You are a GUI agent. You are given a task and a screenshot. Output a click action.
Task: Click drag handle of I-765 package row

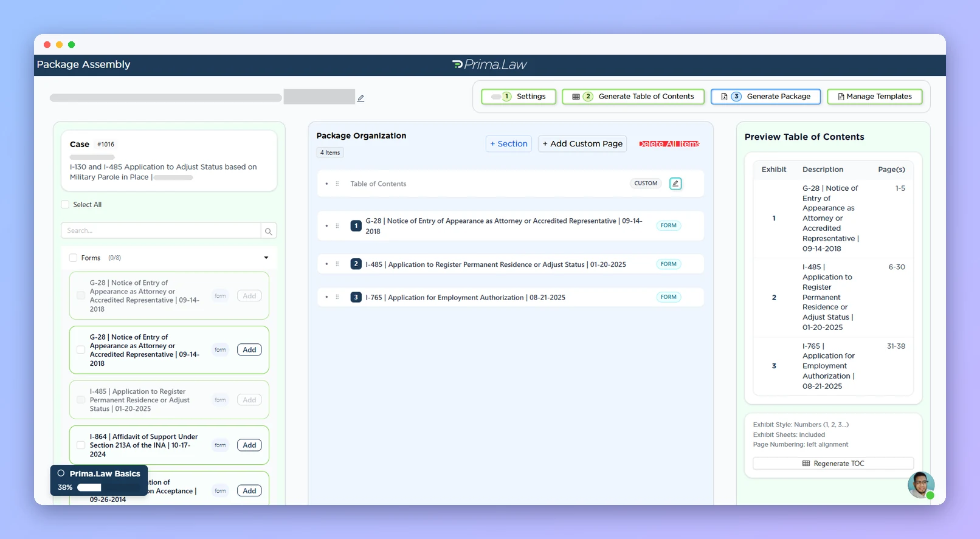(337, 297)
